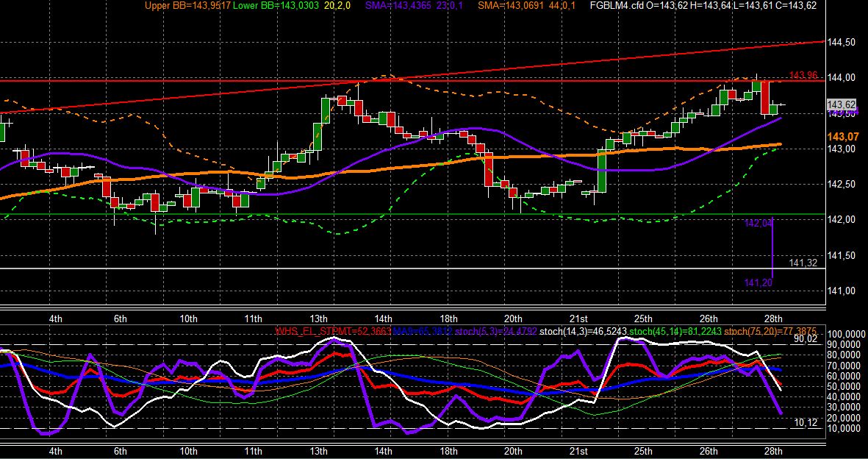This screenshot has width=868, height=459.
Task: Click the purple 142,04 level label
Action: point(758,224)
